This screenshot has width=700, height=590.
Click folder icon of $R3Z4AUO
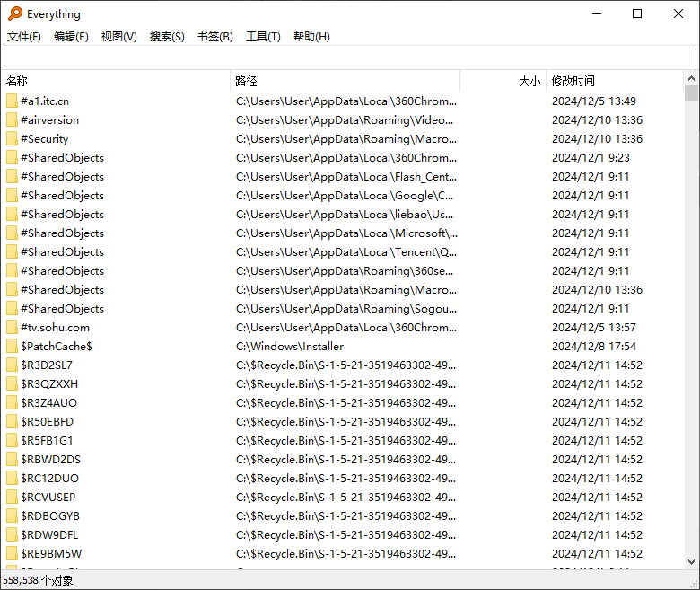(12, 403)
